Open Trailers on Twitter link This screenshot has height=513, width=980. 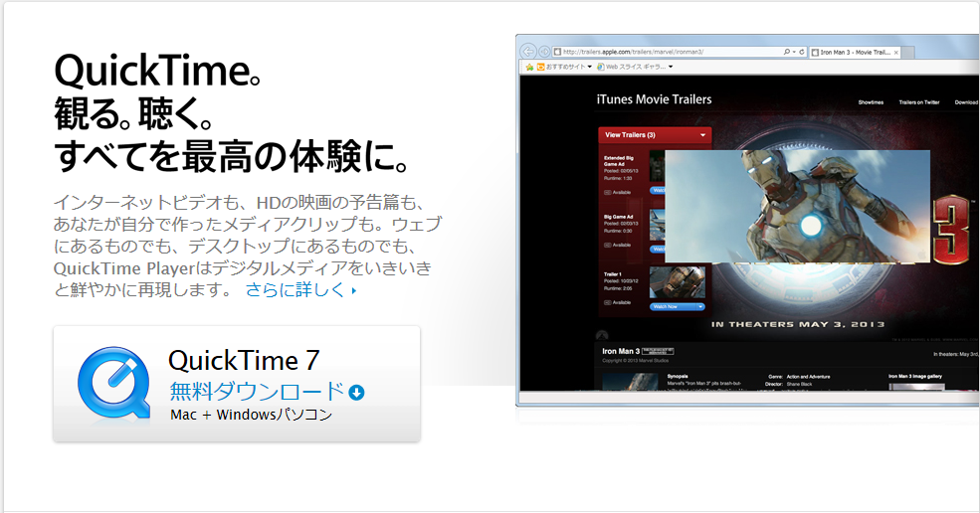pos(918,102)
